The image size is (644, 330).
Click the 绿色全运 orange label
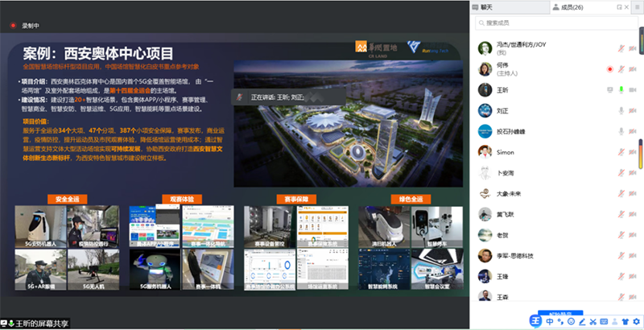click(x=411, y=199)
